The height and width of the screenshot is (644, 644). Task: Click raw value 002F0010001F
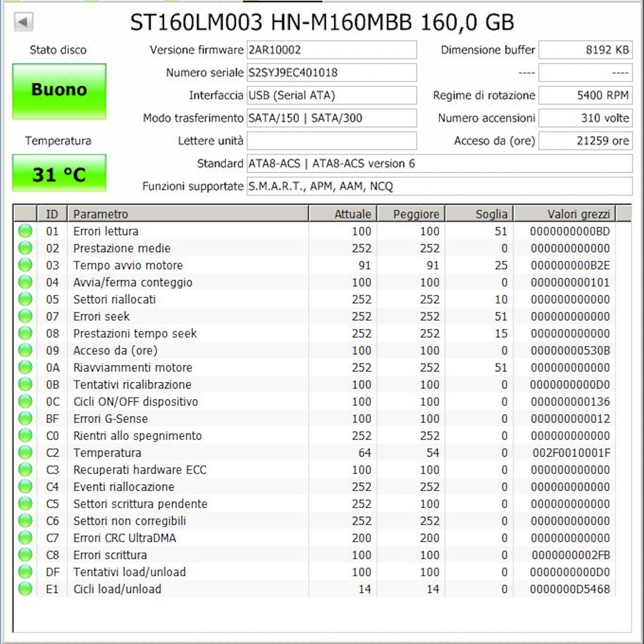point(572,452)
